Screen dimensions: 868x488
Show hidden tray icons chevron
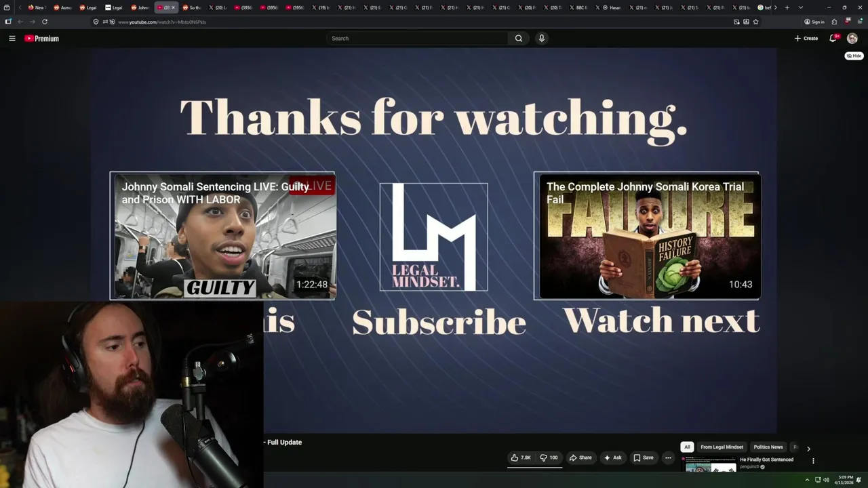pyautogui.click(x=807, y=480)
